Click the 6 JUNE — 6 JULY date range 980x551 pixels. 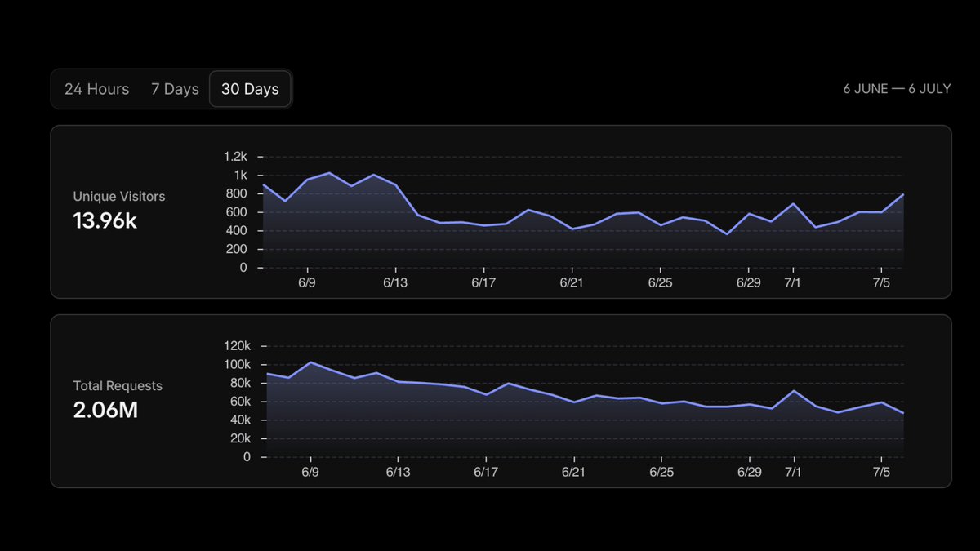click(897, 89)
